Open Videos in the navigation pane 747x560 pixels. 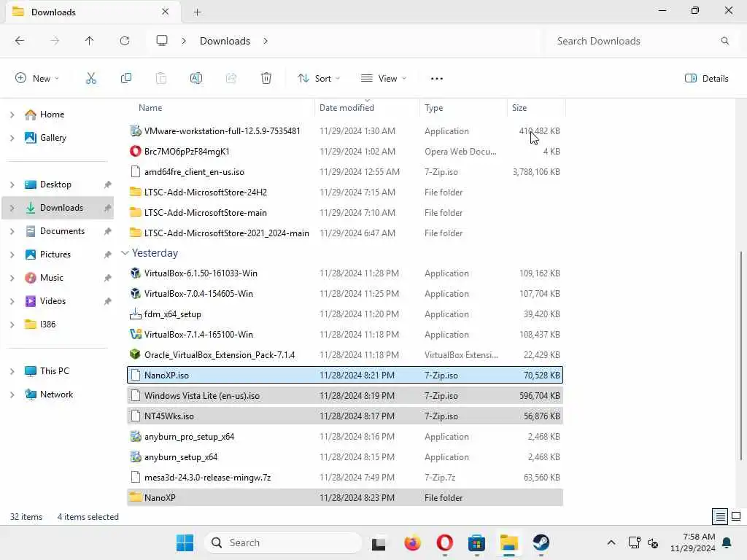coord(53,301)
